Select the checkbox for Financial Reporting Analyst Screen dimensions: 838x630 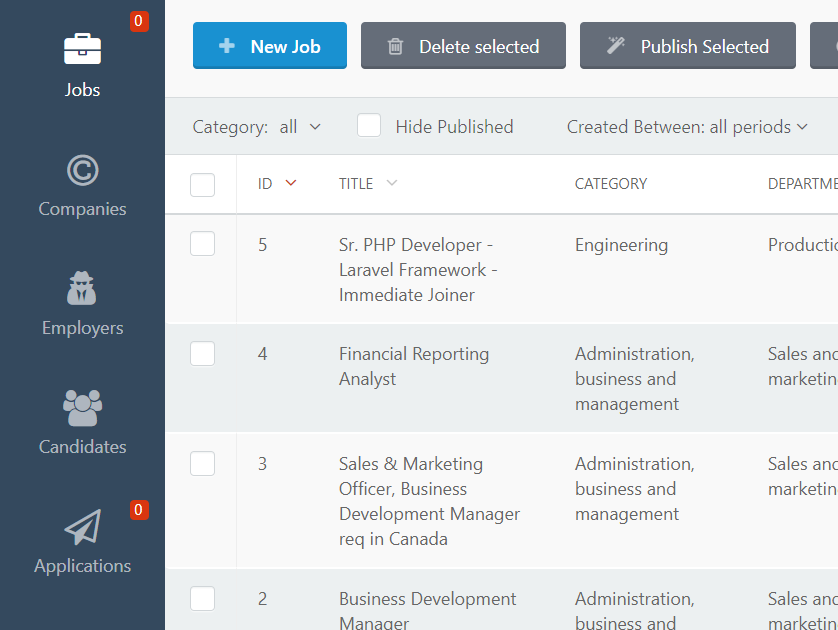[x=203, y=354]
